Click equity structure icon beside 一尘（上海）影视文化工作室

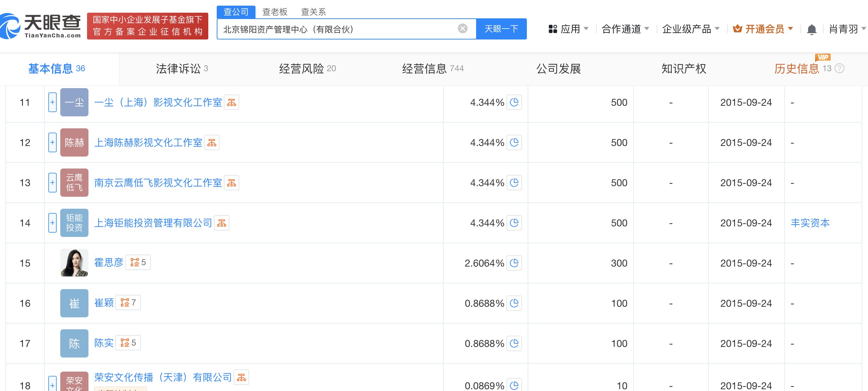(232, 102)
